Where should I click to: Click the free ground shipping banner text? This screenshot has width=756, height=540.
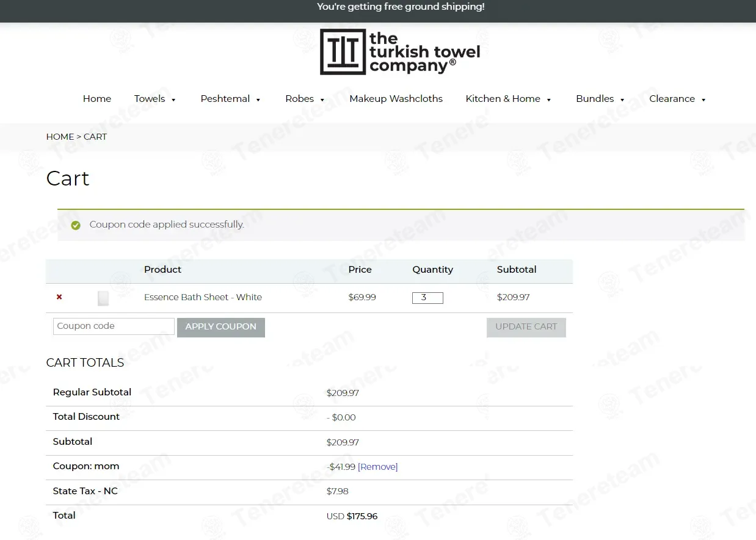pyautogui.click(x=401, y=7)
